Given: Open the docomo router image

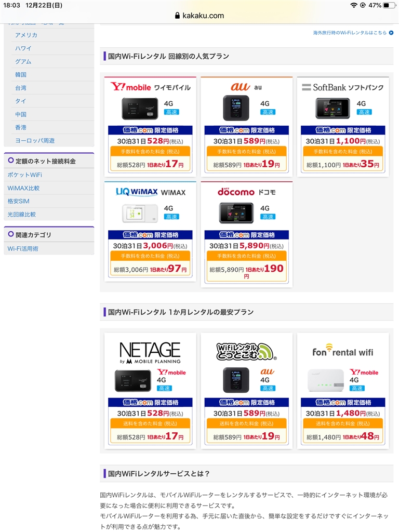Looking at the screenshot, I should (x=236, y=213).
